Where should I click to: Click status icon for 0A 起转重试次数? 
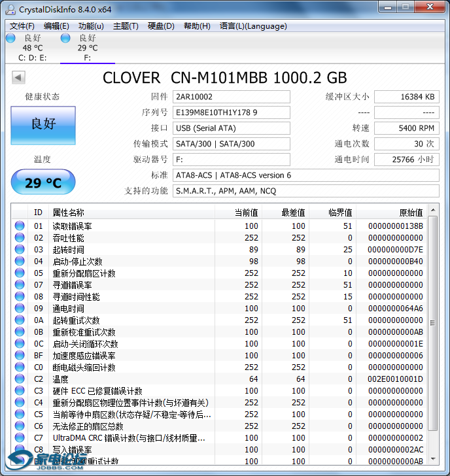(x=20, y=320)
